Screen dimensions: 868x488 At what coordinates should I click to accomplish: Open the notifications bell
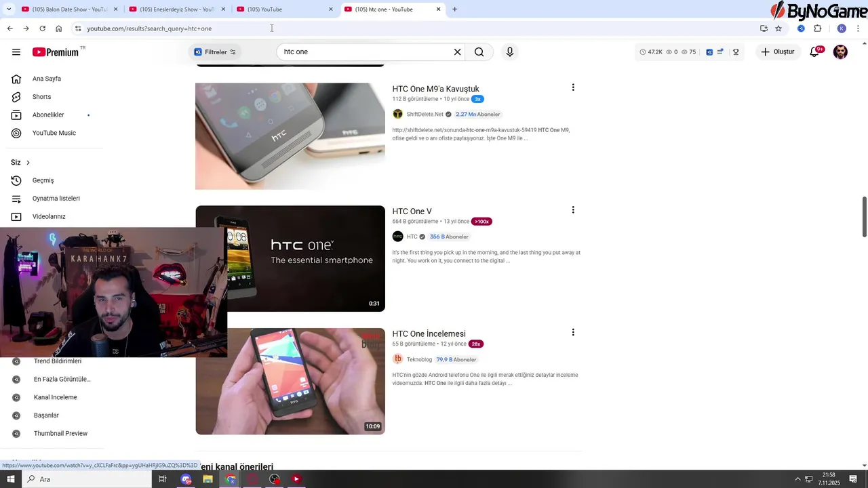tap(815, 52)
